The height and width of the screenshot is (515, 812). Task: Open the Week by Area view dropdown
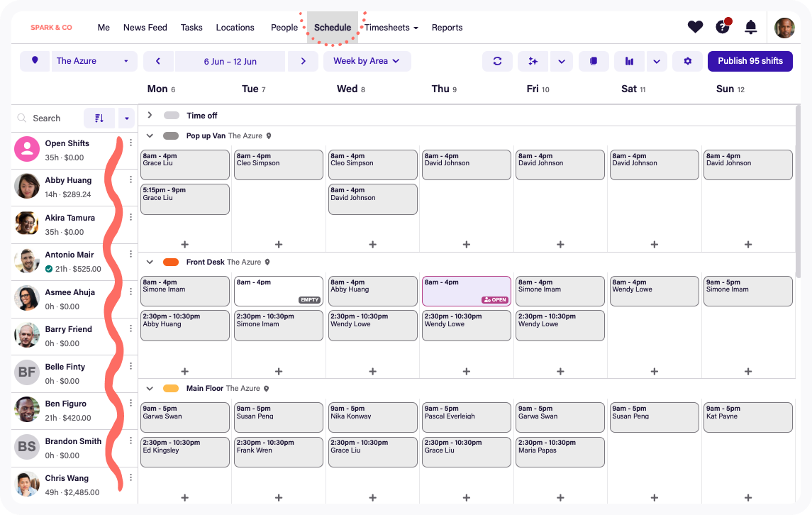(x=367, y=61)
